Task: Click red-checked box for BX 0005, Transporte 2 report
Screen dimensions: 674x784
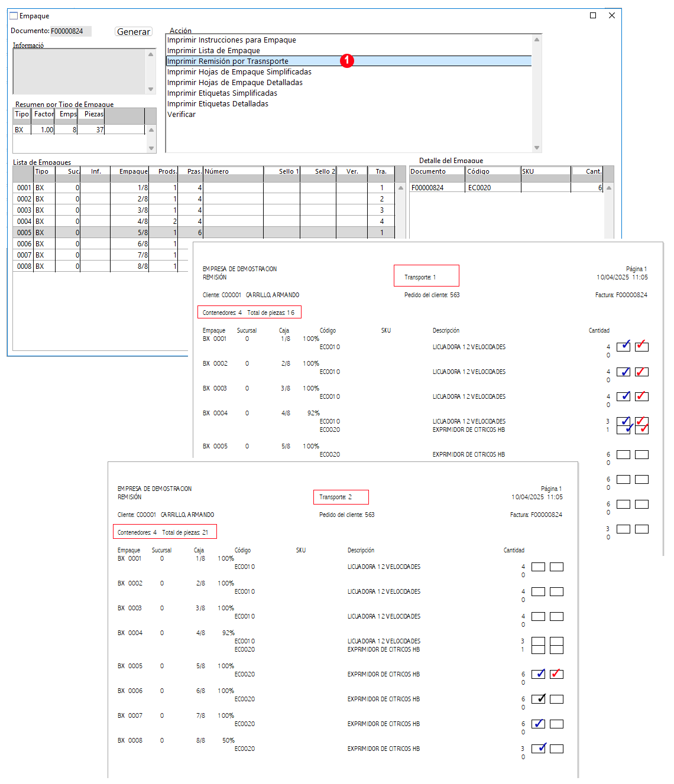Action: click(556, 674)
